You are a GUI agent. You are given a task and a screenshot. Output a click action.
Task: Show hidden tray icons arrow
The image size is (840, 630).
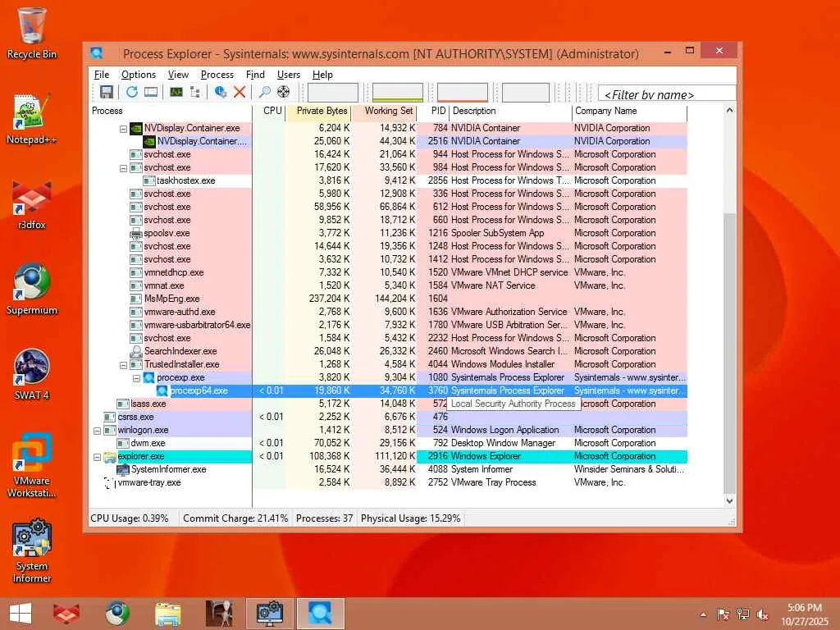click(703, 614)
